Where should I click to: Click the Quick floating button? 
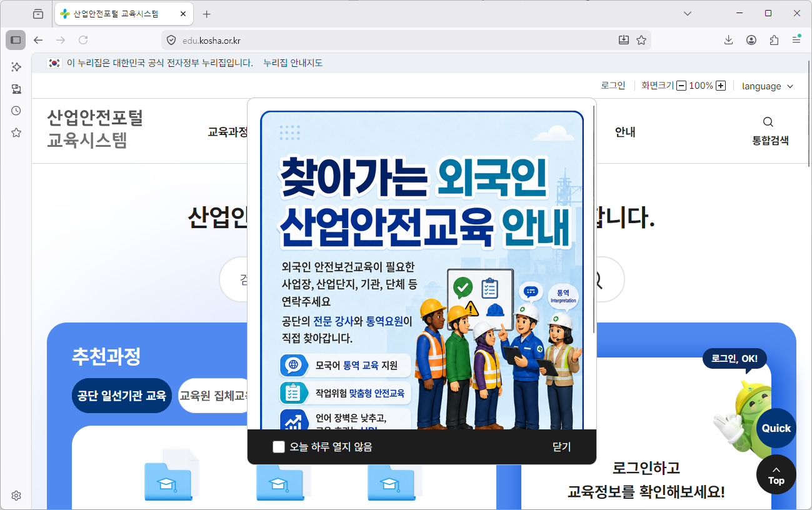click(x=776, y=428)
